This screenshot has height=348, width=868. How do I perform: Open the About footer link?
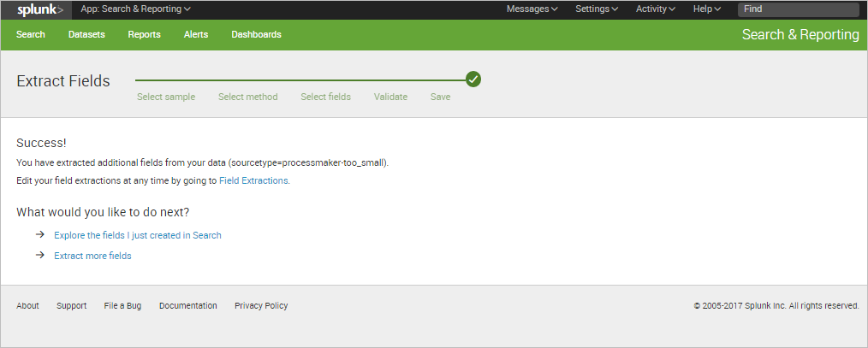pos(27,305)
